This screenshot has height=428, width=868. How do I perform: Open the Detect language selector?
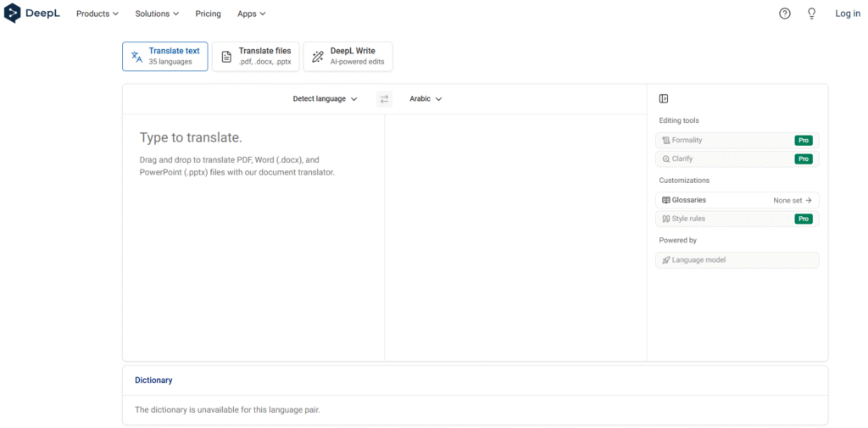325,99
